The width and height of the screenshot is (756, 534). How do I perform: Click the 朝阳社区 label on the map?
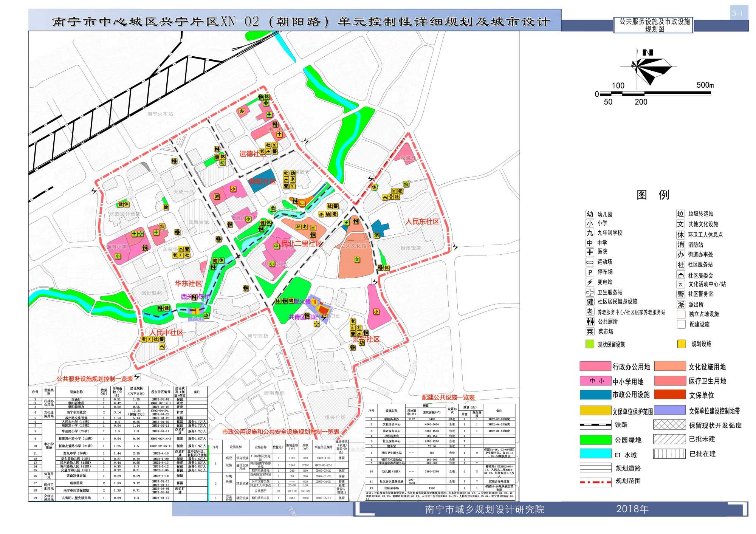coord(262,181)
